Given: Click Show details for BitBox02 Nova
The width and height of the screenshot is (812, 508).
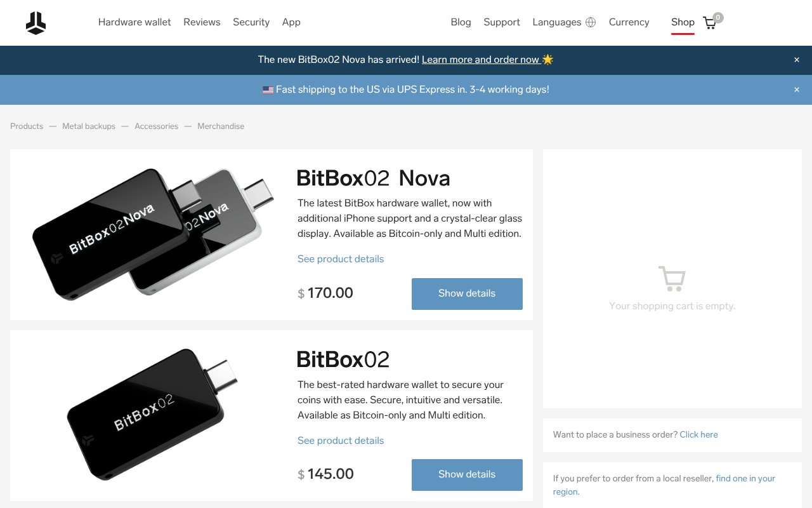Looking at the screenshot, I should (x=467, y=293).
